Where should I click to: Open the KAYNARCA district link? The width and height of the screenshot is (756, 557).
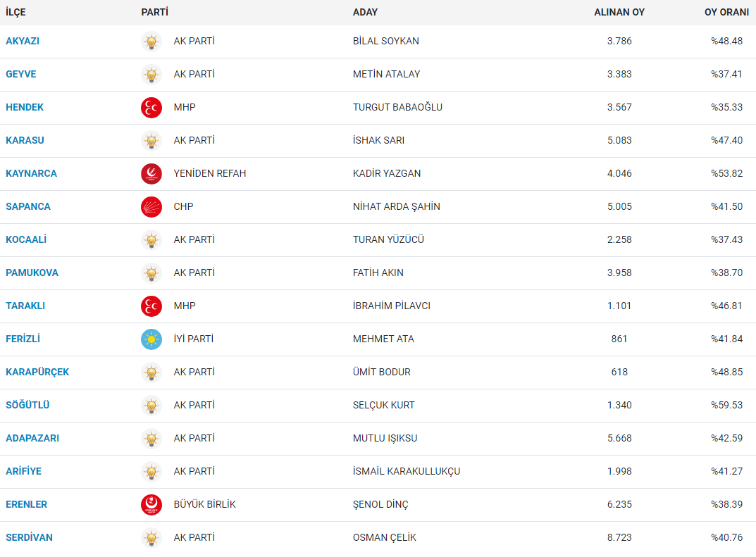[x=31, y=173]
